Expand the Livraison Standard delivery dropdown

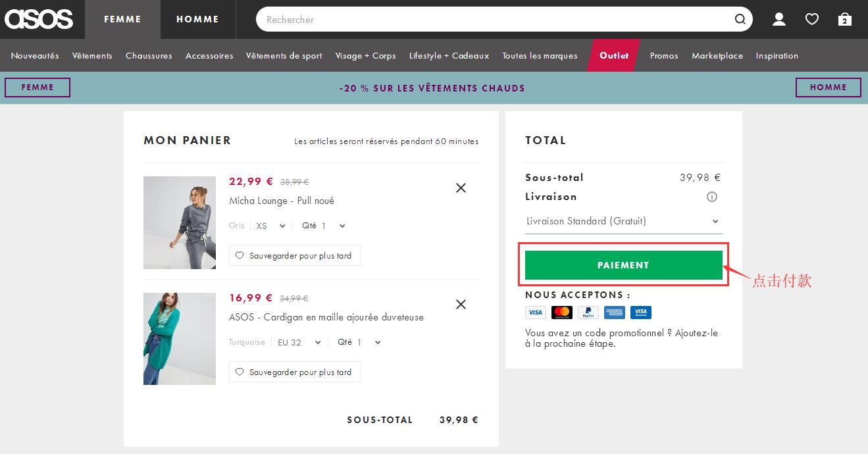(x=623, y=221)
